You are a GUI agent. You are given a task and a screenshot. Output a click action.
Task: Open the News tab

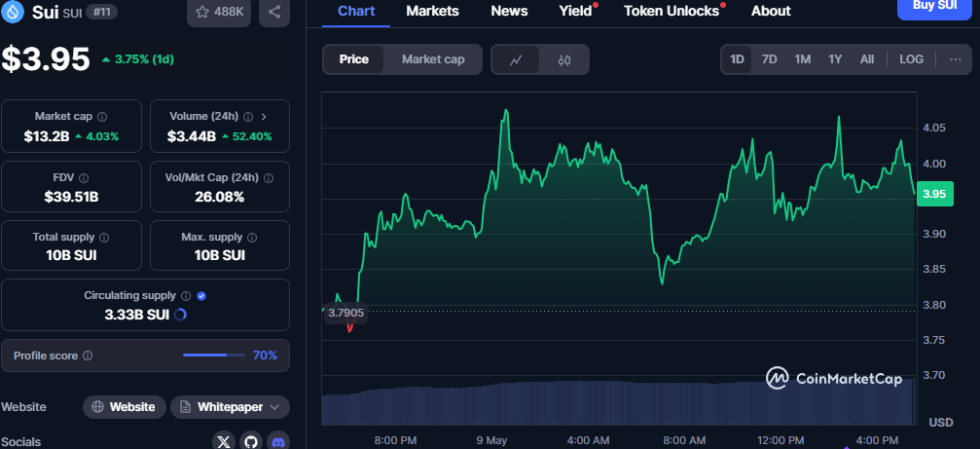[509, 12]
